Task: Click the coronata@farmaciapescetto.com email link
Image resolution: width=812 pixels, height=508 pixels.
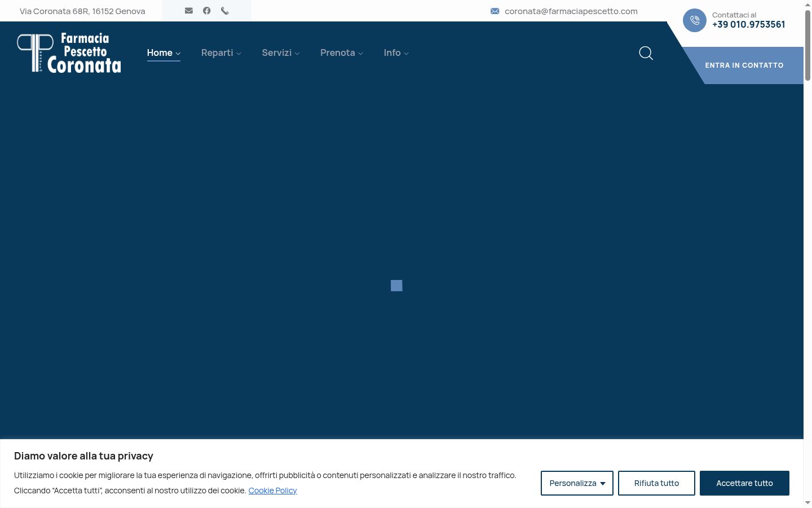Action: point(571,11)
